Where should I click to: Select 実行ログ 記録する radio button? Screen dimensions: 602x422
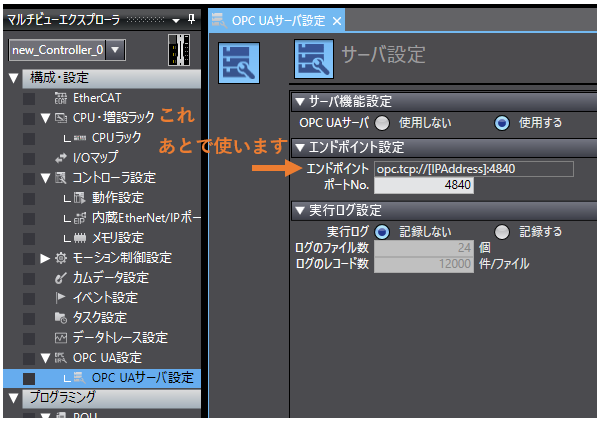click(x=502, y=231)
